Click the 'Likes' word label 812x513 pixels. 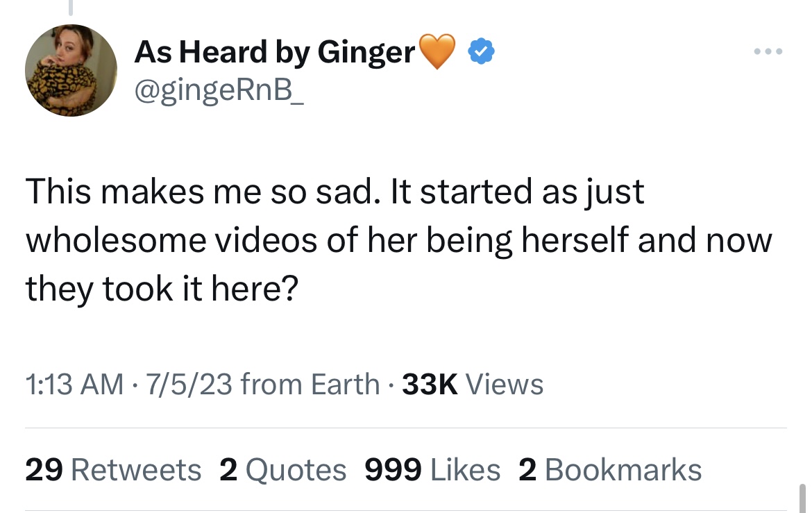click(465, 470)
